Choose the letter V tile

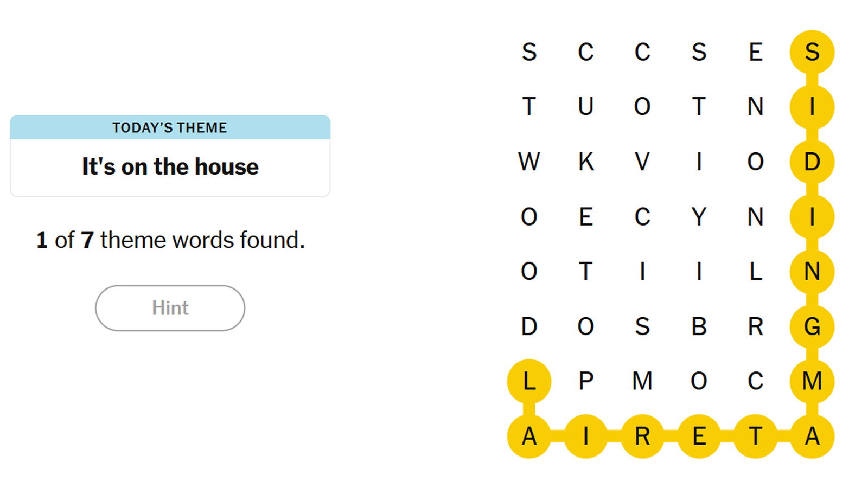coord(642,162)
